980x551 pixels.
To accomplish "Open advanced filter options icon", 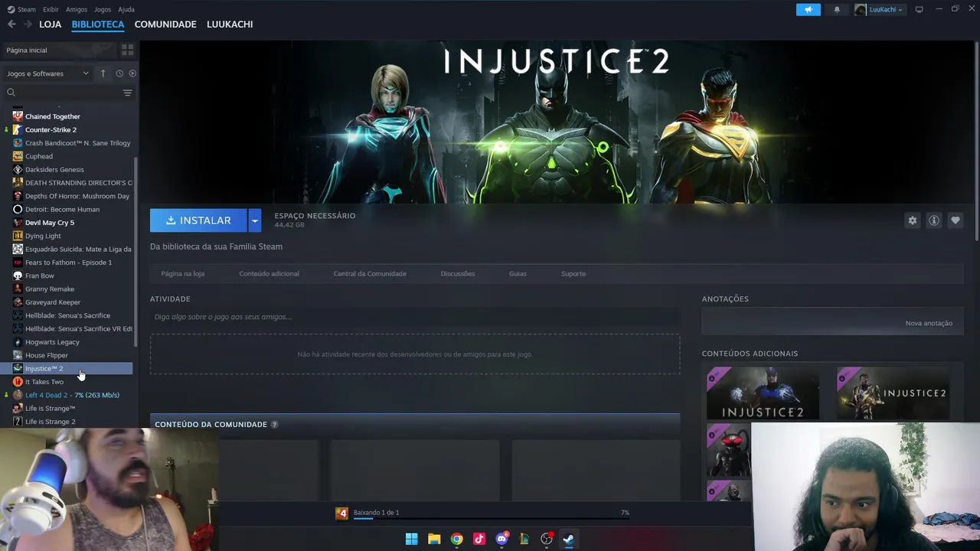I will [128, 93].
